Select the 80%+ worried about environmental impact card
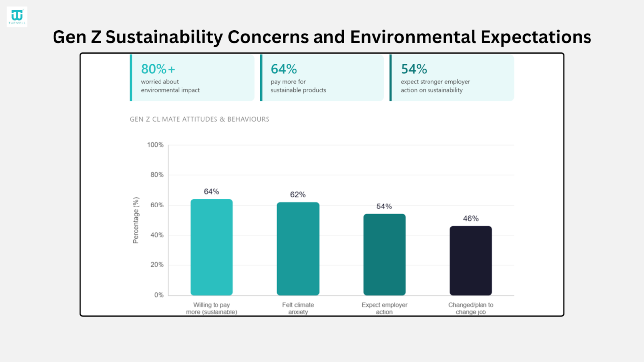Image resolution: width=644 pixels, height=362 pixels. pos(192,78)
